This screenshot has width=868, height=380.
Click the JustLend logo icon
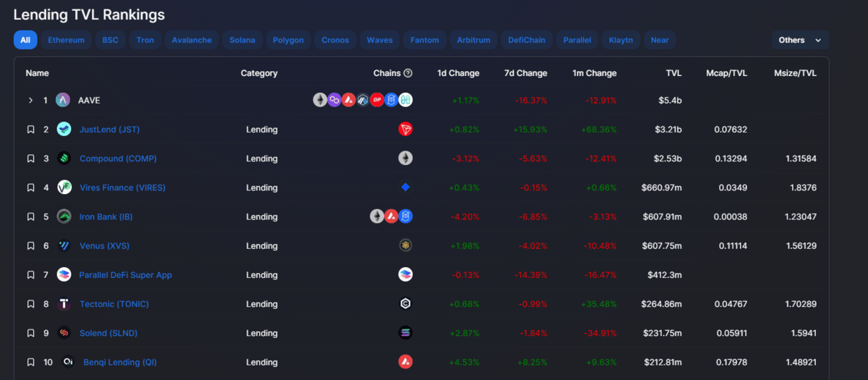(64, 130)
